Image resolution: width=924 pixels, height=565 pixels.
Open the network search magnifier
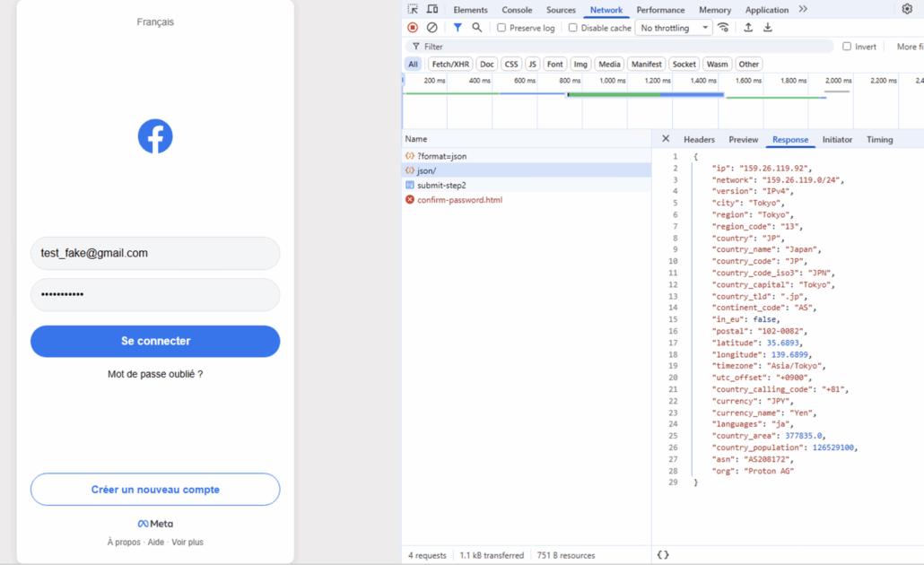(477, 28)
